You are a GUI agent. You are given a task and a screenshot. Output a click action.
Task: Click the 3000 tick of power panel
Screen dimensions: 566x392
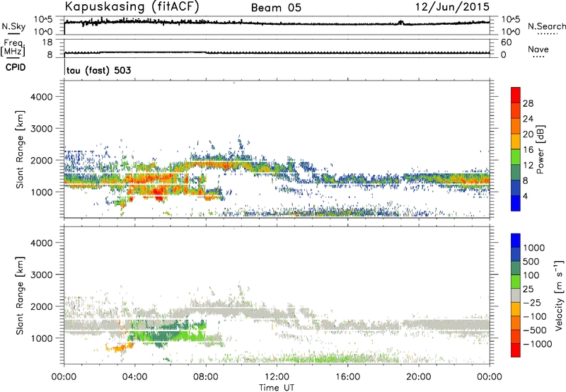tap(41, 129)
